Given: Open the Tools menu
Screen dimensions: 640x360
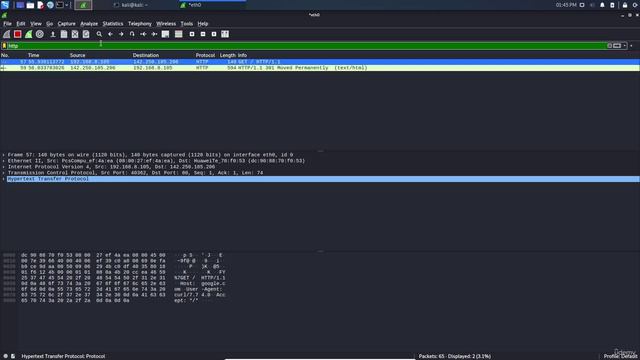Looking at the screenshot, I should click(187, 24).
